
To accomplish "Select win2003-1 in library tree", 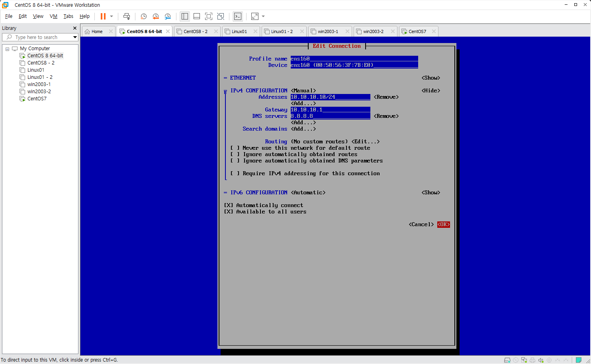I will pyautogui.click(x=39, y=84).
